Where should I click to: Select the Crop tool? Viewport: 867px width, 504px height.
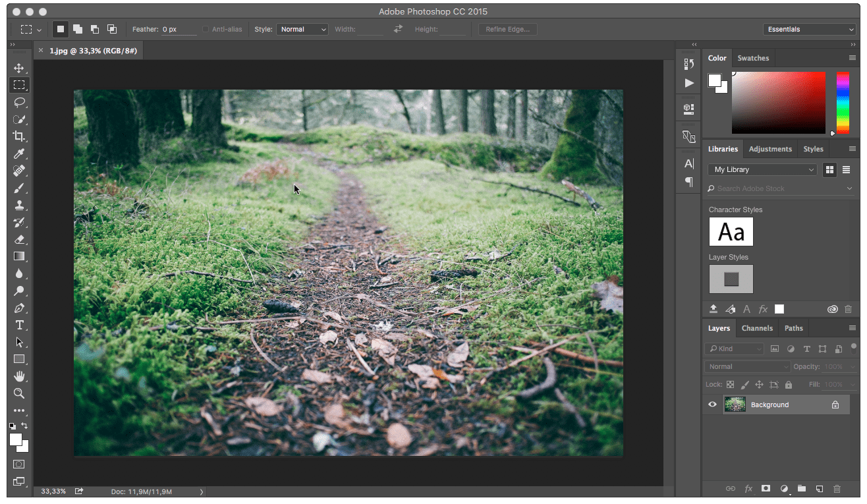[x=19, y=136]
